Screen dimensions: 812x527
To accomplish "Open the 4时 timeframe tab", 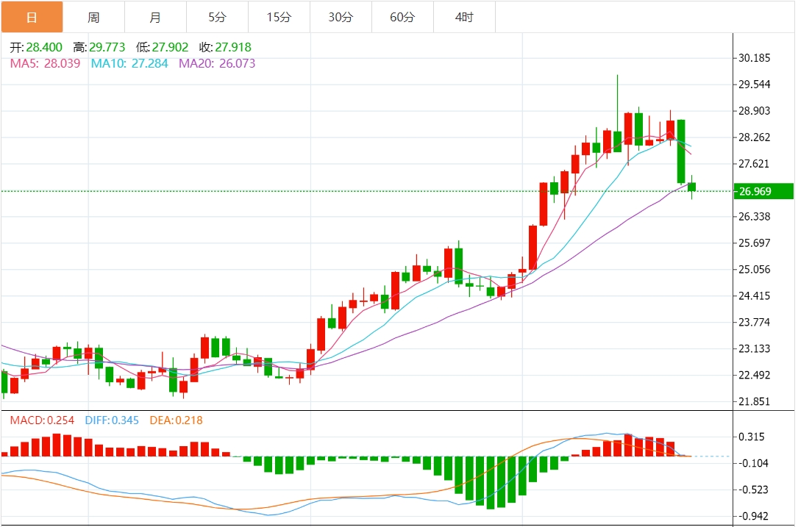I will (x=464, y=17).
